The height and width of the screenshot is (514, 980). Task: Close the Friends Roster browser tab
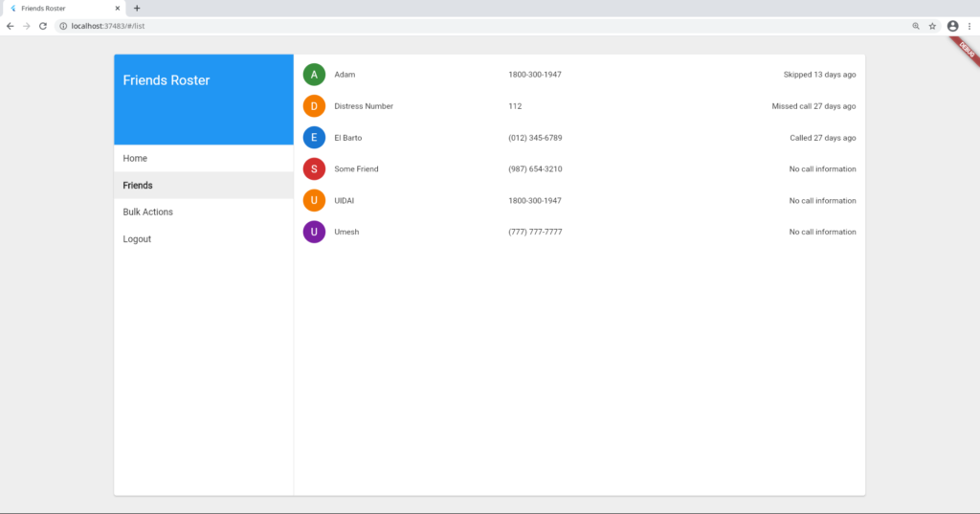click(x=117, y=8)
